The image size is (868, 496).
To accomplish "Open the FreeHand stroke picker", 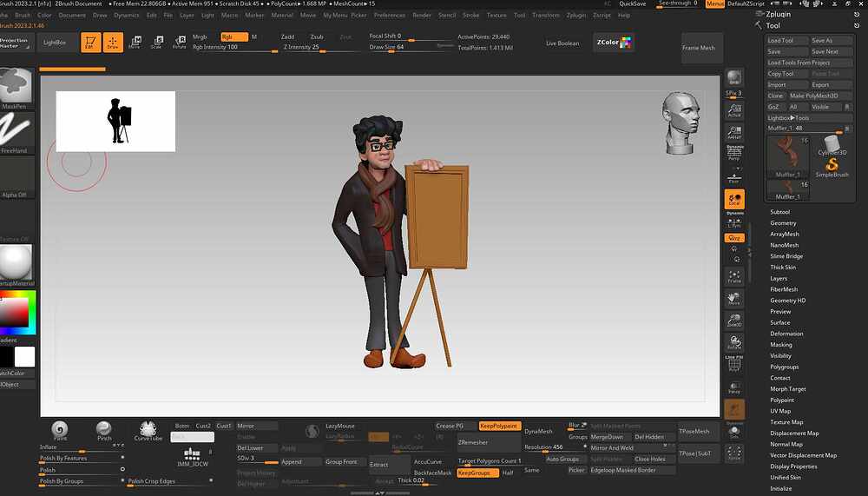I will pos(16,133).
